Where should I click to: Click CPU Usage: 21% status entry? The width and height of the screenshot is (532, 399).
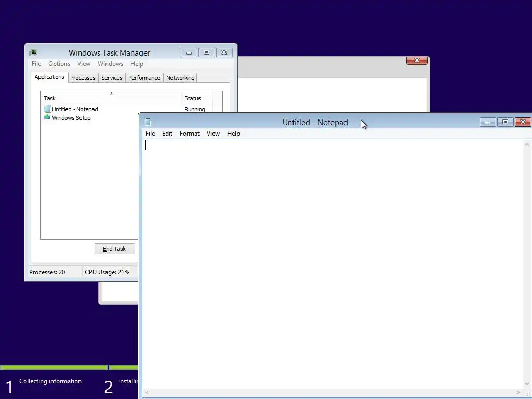(107, 272)
